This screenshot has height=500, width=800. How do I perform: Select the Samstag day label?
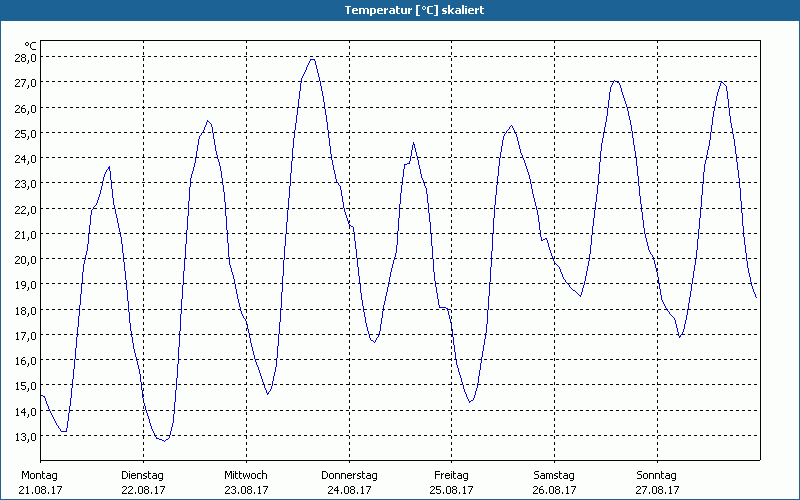pyautogui.click(x=554, y=475)
